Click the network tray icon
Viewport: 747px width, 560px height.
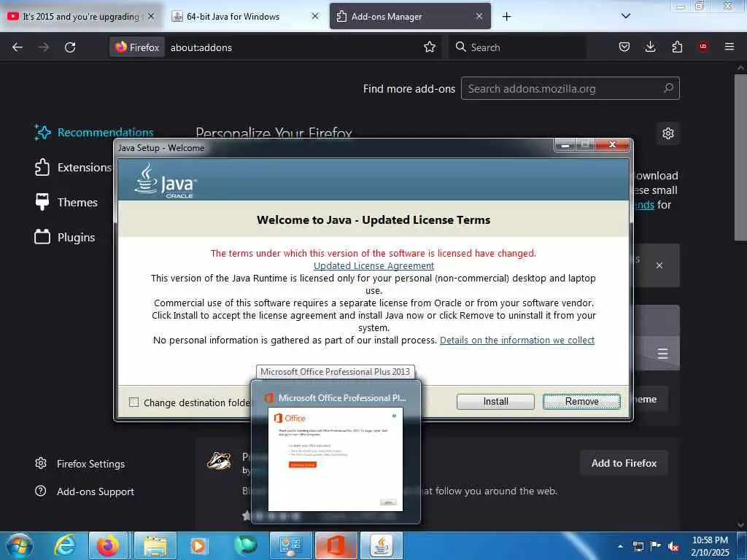(638, 547)
